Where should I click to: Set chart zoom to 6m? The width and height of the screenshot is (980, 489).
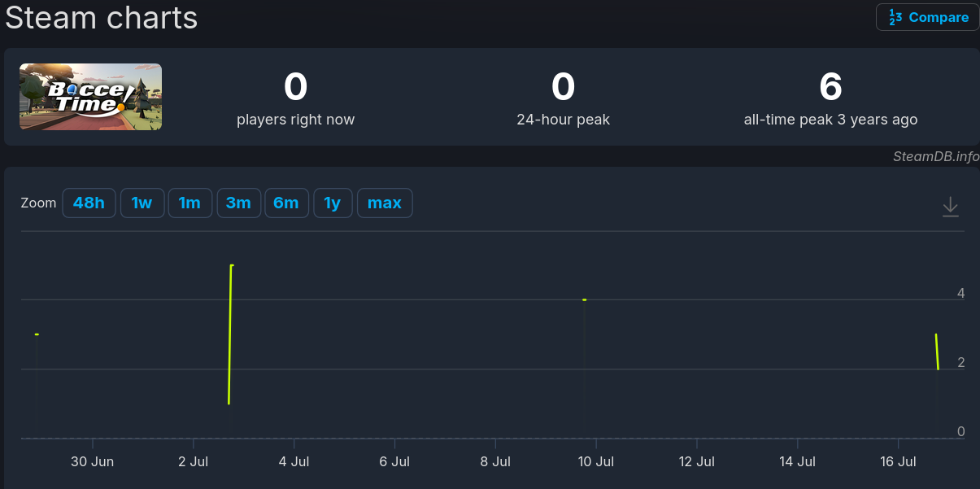[286, 203]
